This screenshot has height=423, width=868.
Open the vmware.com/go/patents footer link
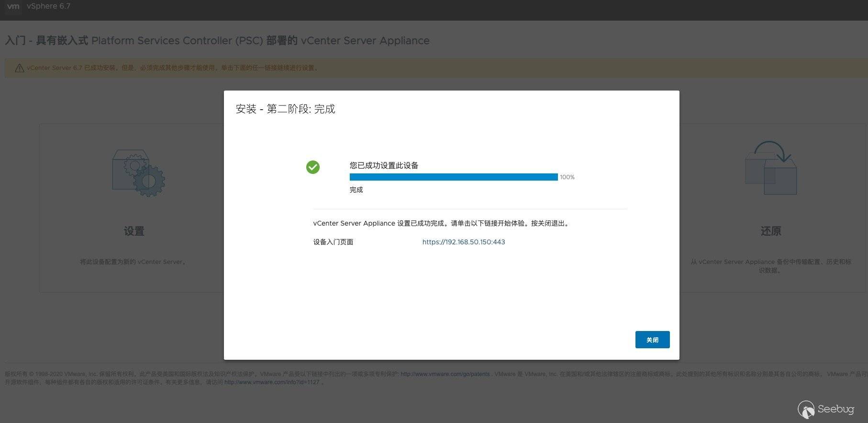coord(445,374)
